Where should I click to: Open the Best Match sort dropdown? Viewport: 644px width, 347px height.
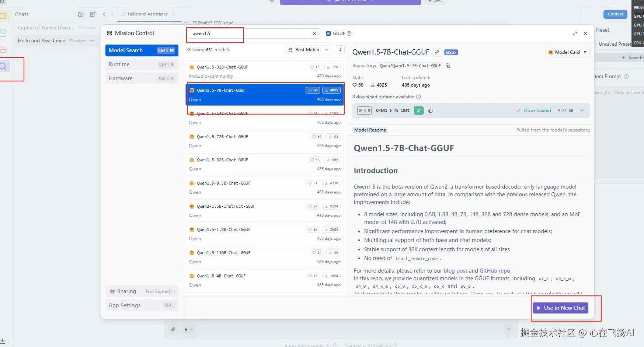tap(309, 50)
